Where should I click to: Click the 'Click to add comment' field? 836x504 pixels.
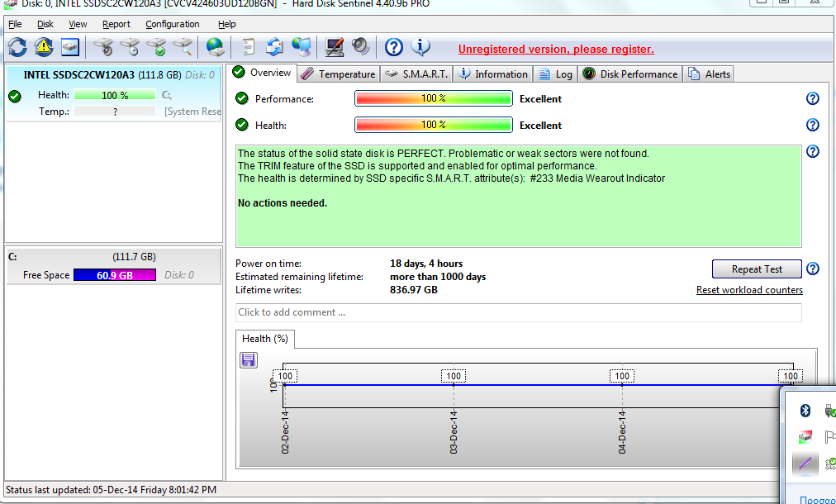518,312
